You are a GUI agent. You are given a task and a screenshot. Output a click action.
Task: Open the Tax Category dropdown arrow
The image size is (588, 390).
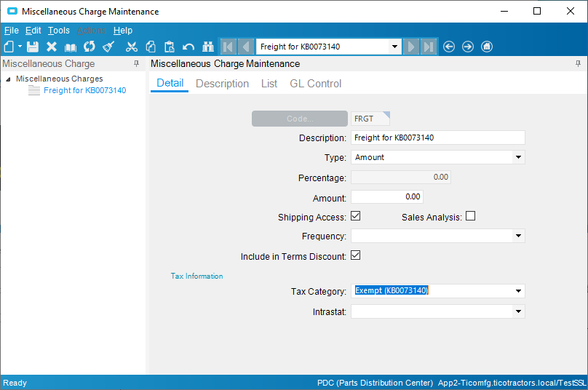[518, 291]
